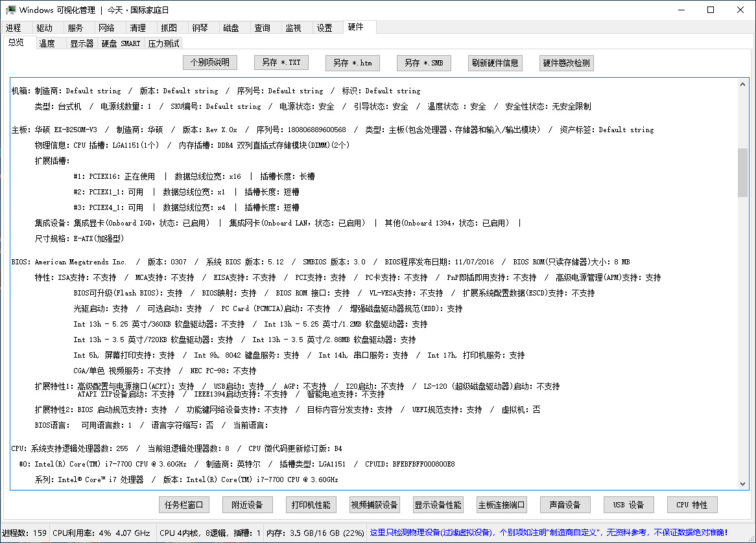Click 集成显卡(Onboard IGD) entry
Screen dimensions: 756x543
point(142,223)
